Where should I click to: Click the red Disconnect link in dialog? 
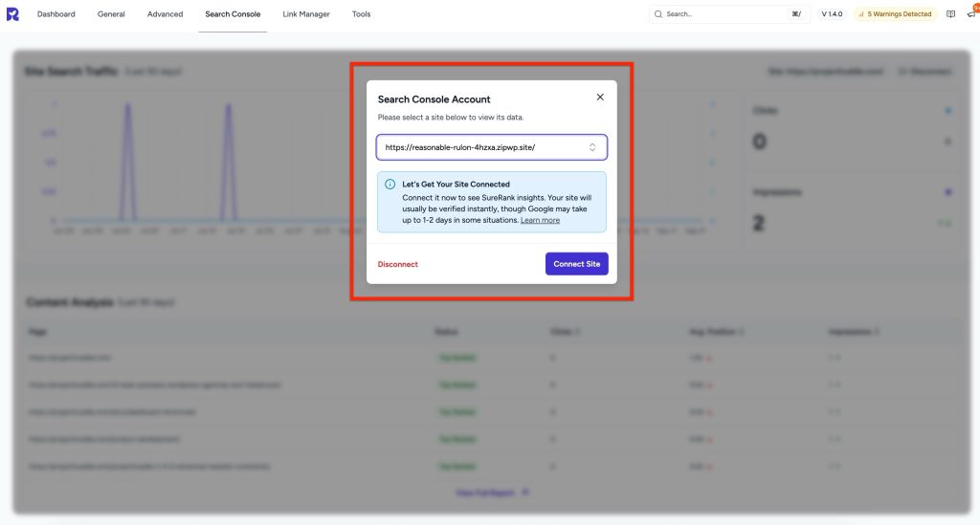(x=397, y=264)
